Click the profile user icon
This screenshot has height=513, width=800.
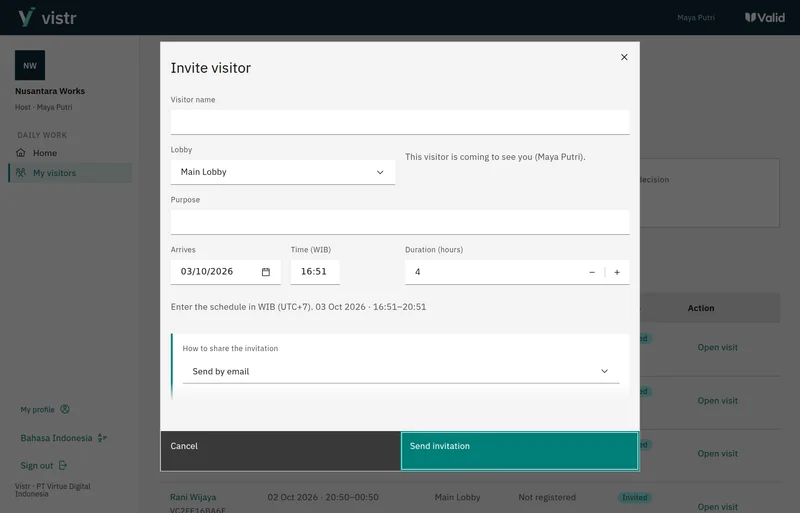tap(65, 409)
